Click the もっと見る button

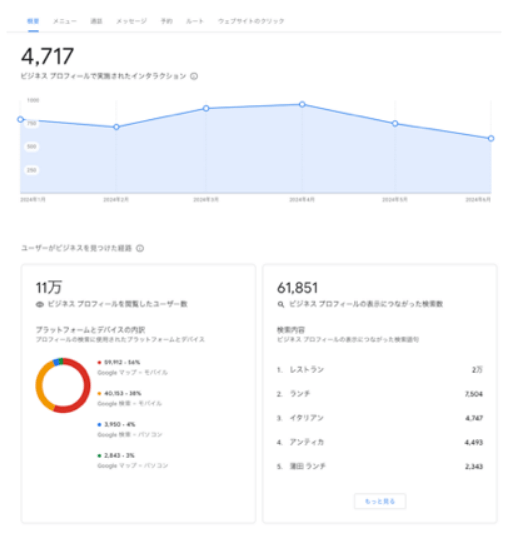[x=380, y=501]
